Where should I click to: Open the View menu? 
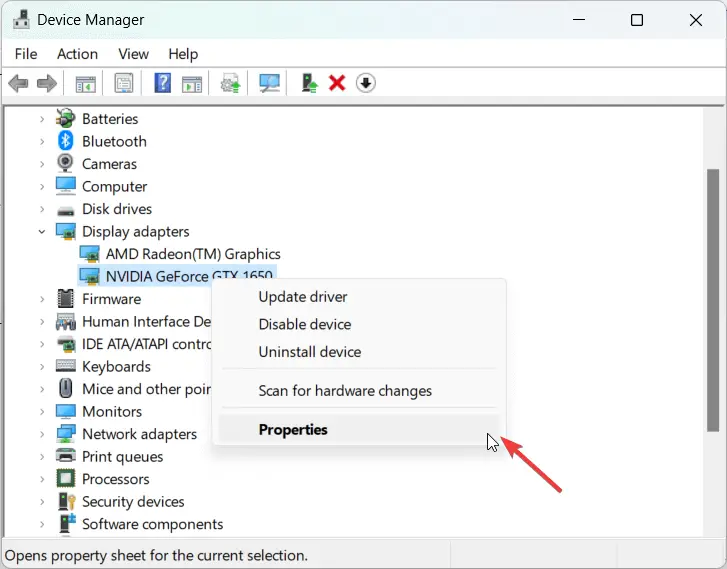[x=134, y=54]
